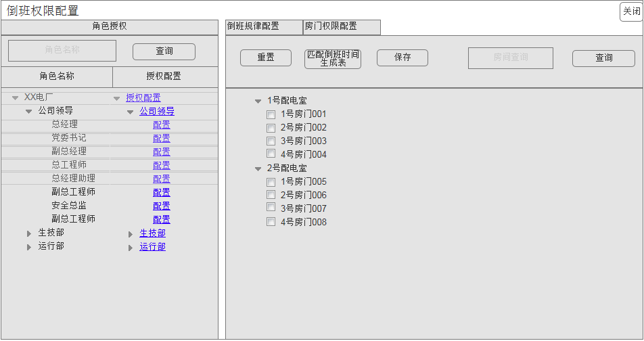Switch to the 倒班规律配置 tab
This screenshot has height=341, width=644.
click(x=263, y=27)
